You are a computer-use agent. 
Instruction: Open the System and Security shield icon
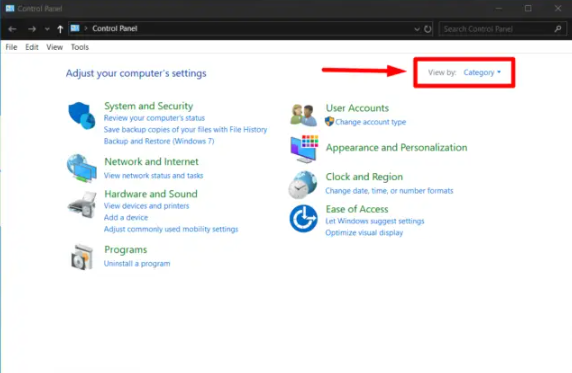coord(82,115)
